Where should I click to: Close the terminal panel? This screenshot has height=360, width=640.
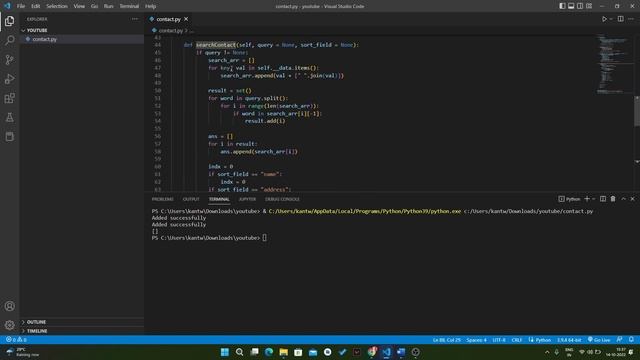coord(633,199)
